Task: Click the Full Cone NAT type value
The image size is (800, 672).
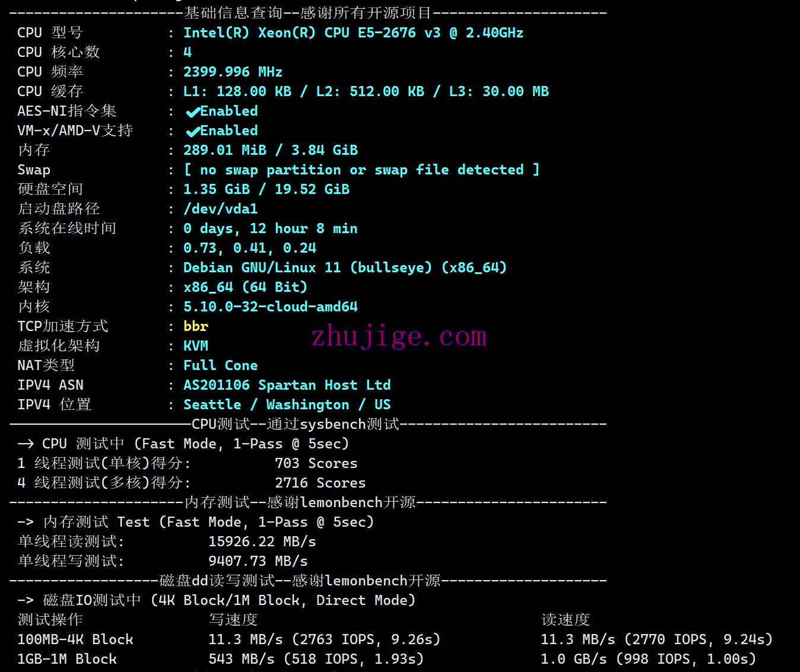Action: (x=220, y=365)
